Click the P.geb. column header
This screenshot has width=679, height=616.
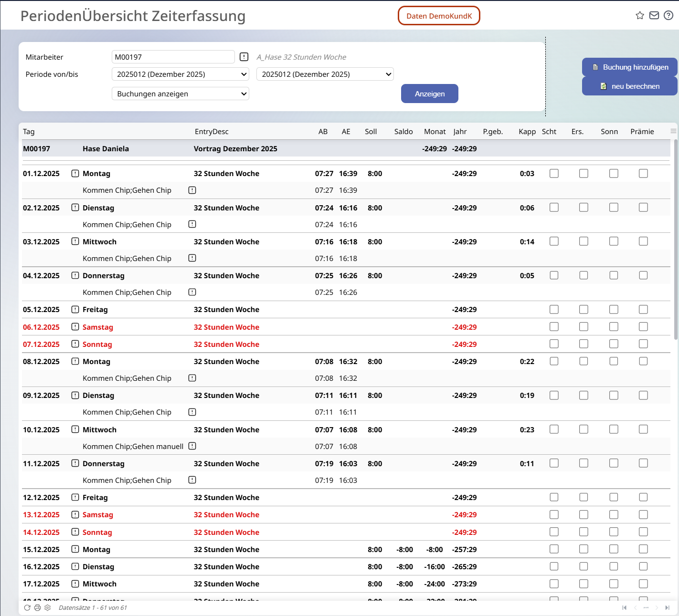click(493, 131)
